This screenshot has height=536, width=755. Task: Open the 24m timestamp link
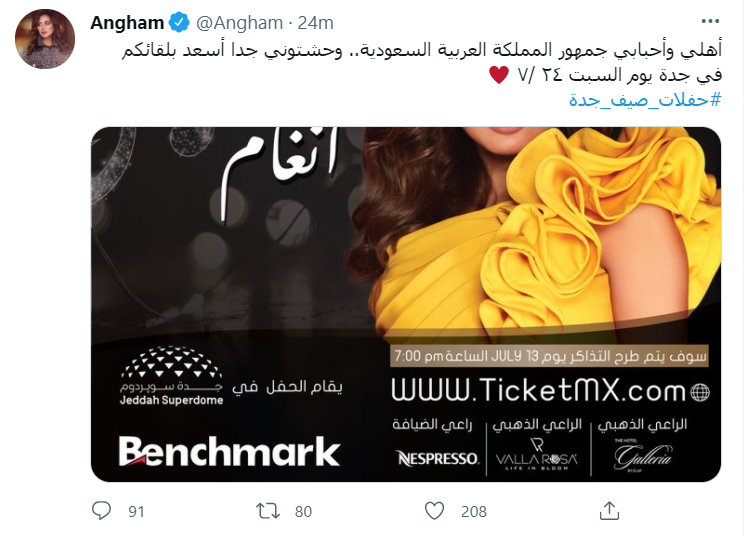pos(315,23)
